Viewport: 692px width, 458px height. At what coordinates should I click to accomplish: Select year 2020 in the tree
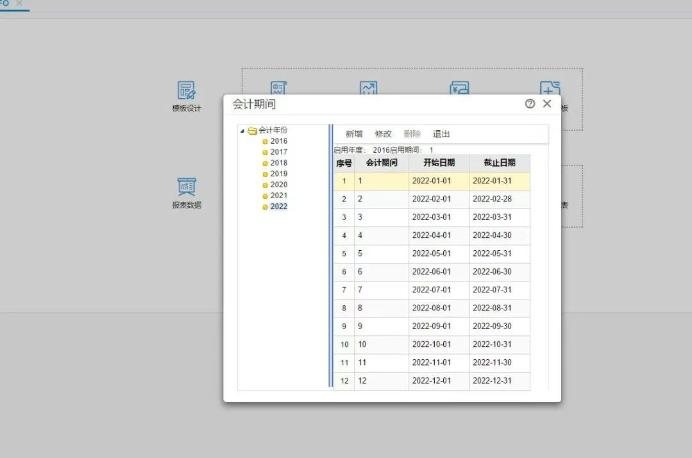pos(278,184)
